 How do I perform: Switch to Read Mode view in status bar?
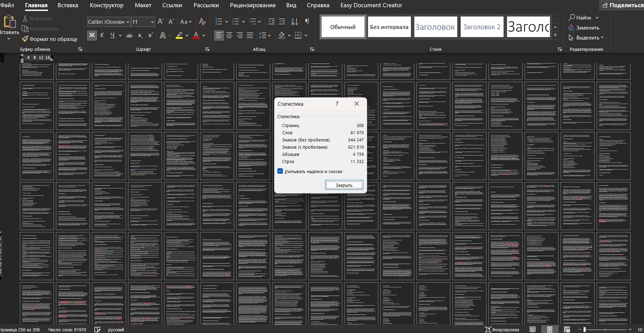pos(532,329)
